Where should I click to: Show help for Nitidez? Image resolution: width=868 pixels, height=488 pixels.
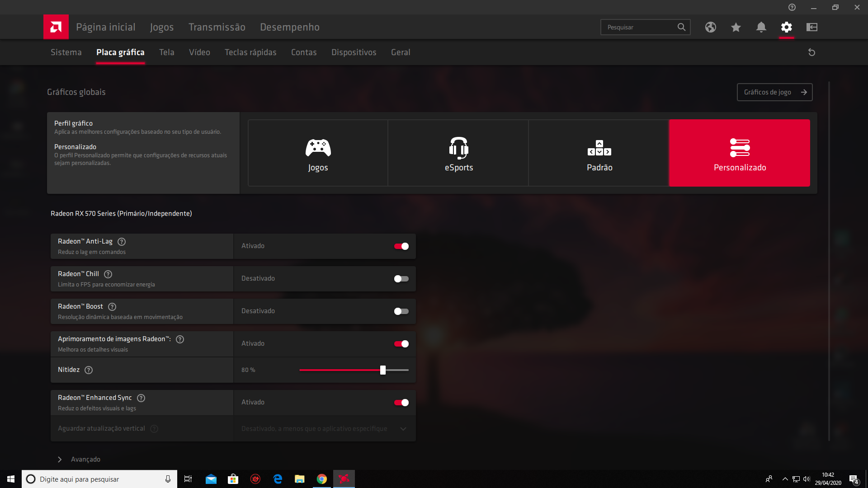tap(89, 370)
